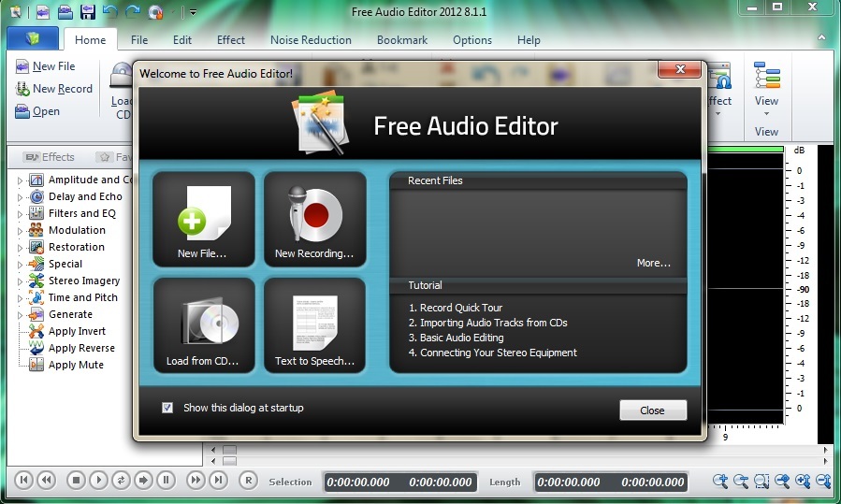The width and height of the screenshot is (841, 504).
Task: Click the quick-access new file icon in title bar
Action: coord(42,11)
